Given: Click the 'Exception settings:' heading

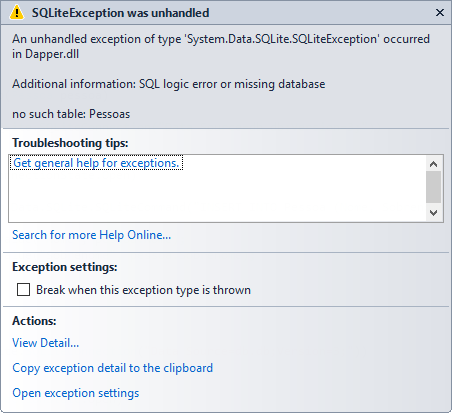Looking at the screenshot, I should [x=65, y=267].
